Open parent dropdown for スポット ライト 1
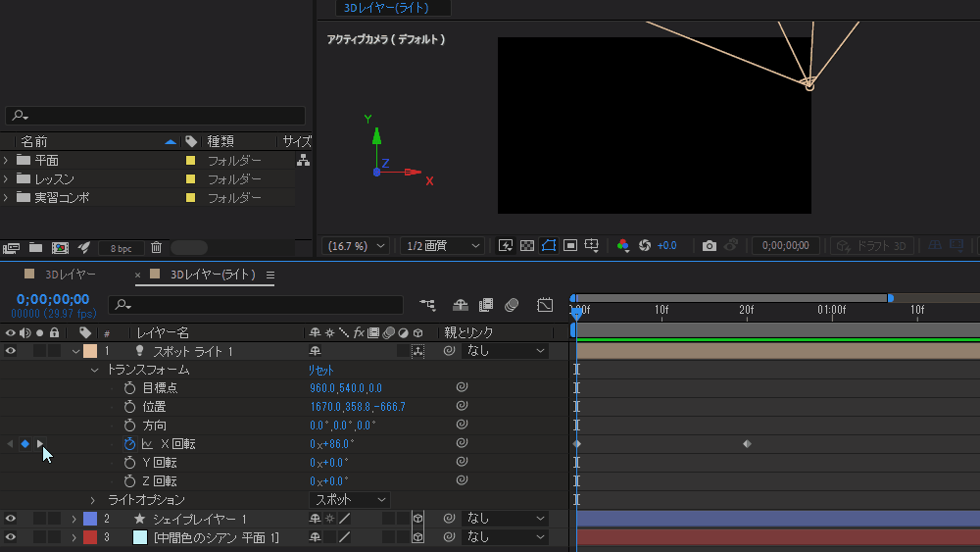The width and height of the screenshot is (980, 552). [x=505, y=351]
